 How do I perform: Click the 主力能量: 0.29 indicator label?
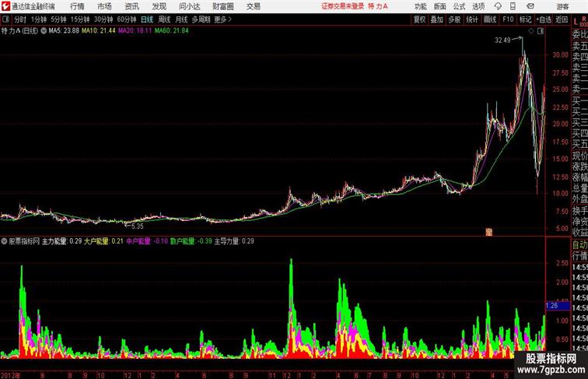(61, 241)
